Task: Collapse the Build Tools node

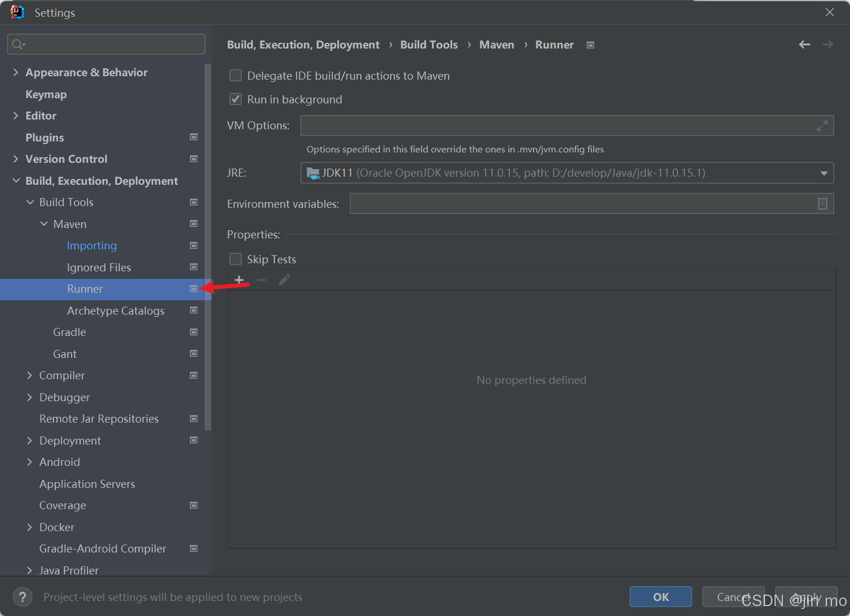Action: pos(30,202)
